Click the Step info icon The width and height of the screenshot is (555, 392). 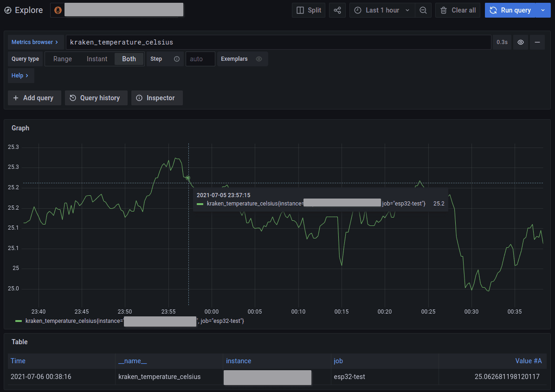point(177,59)
